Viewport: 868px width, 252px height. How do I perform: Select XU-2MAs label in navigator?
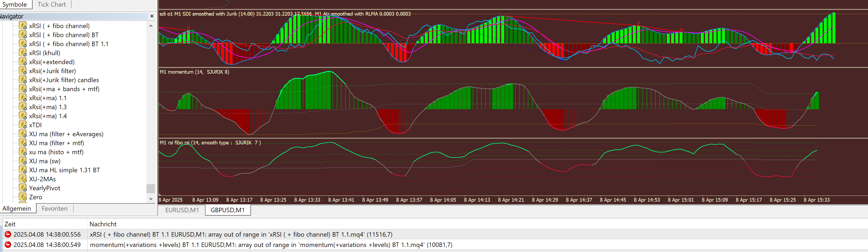[x=42, y=179]
